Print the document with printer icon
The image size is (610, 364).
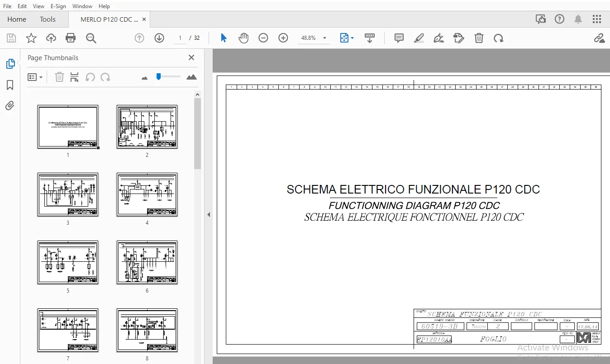pyautogui.click(x=71, y=38)
